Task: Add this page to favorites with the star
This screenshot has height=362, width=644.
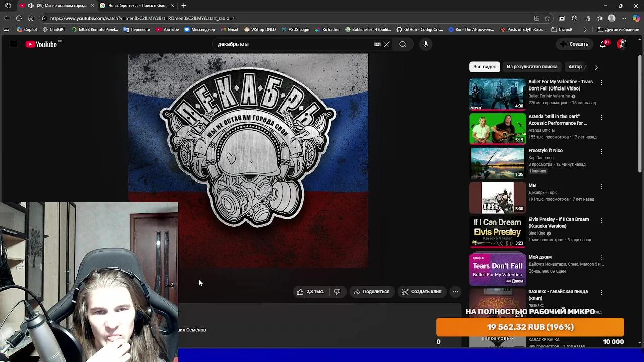Action: click(x=547, y=18)
